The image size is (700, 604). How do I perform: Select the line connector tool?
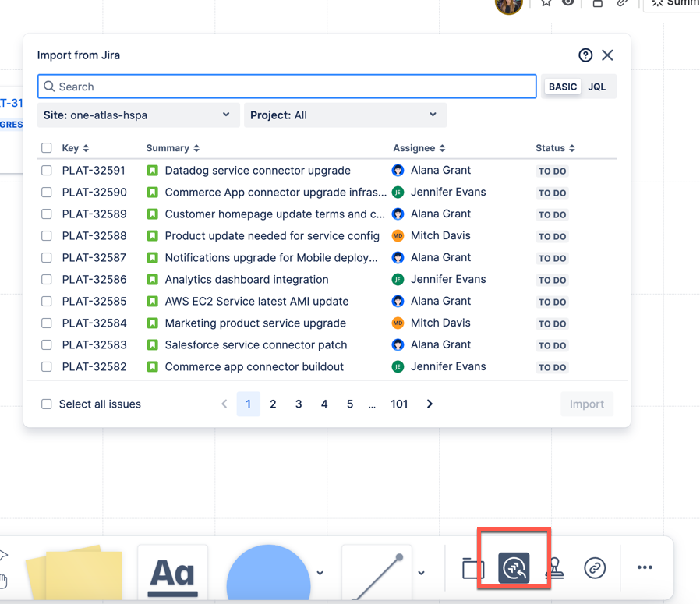coord(378,573)
